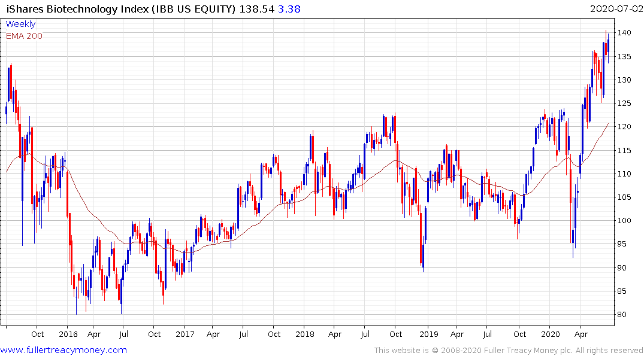Click the 130 price axis label
Screen dimensions: 644x359
(624, 80)
